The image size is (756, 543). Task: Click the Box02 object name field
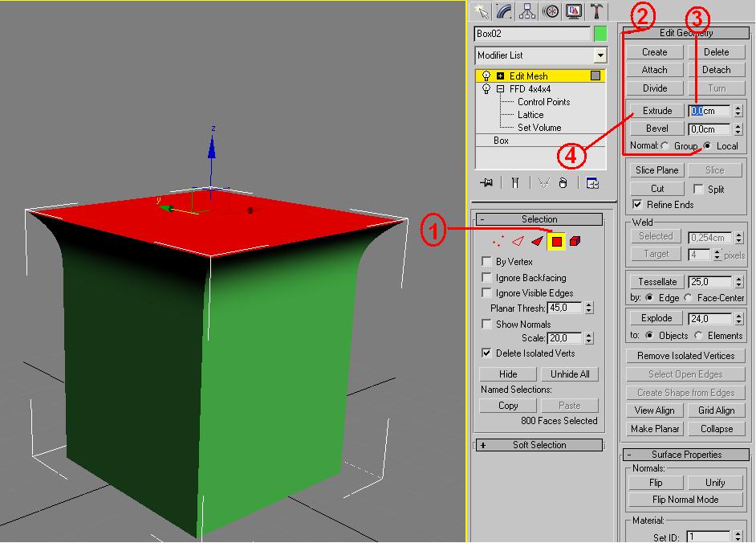click(532, 34)
